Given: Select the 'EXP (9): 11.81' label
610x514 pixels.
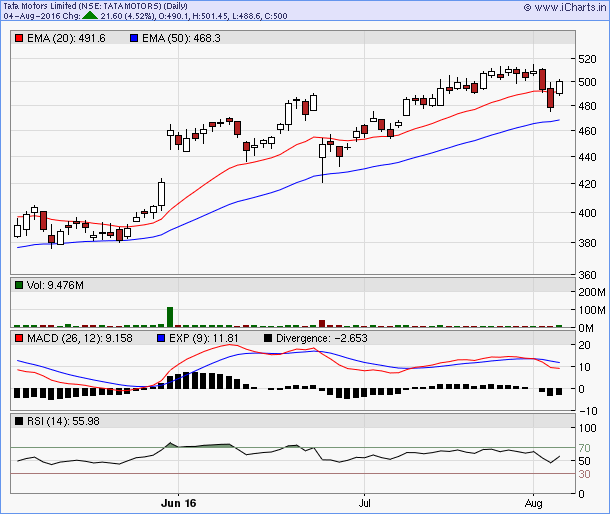Looking at the screenshot, I should (x=204, y=338).
